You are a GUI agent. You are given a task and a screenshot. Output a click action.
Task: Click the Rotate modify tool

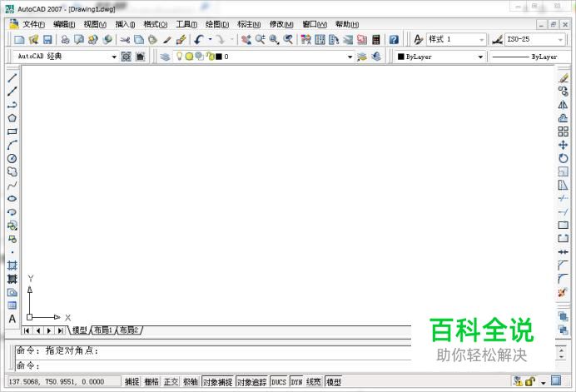click(563, 158)
